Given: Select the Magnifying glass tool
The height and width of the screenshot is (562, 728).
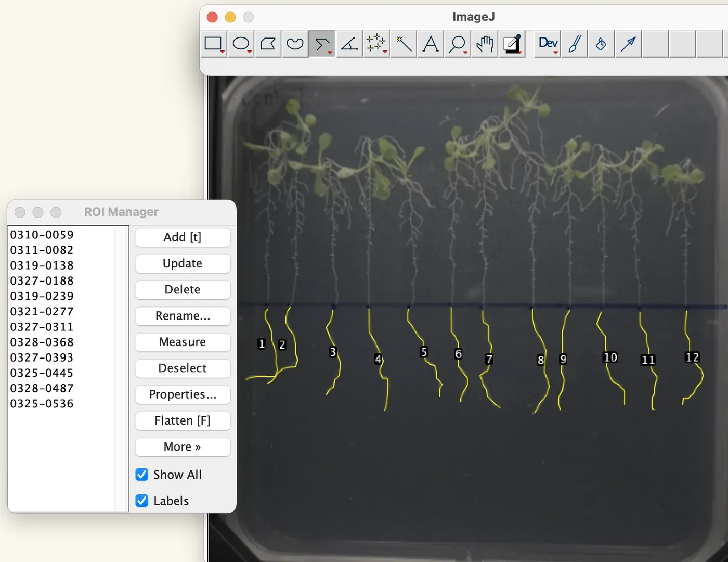Looking at the screenshot, I should [458, 44].
